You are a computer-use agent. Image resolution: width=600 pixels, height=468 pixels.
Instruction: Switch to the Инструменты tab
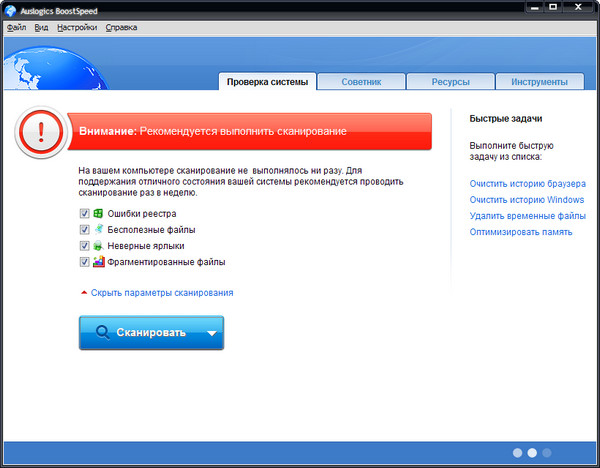540,82
